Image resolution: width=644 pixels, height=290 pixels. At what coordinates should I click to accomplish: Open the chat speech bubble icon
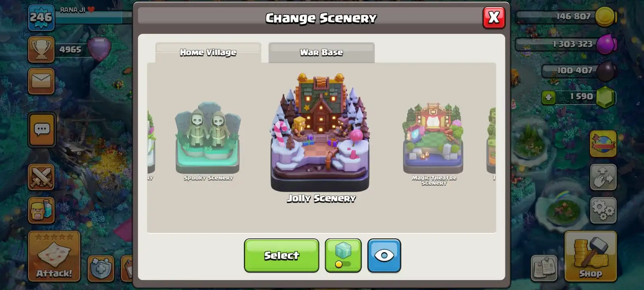(42, 130)
